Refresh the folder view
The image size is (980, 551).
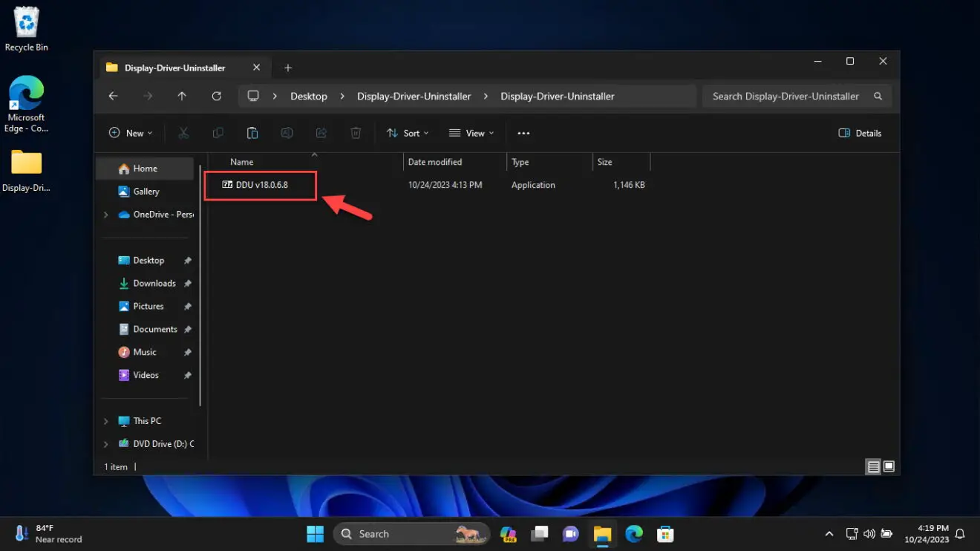point(216,96)
